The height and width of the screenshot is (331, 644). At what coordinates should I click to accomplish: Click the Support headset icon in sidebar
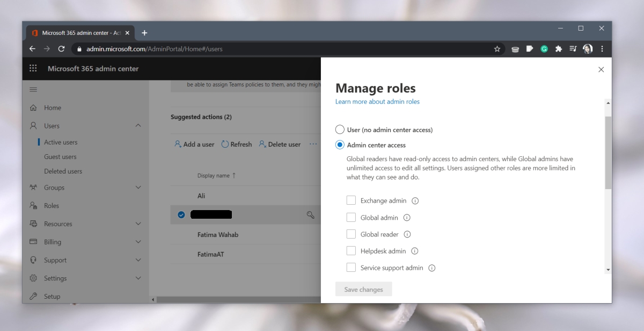tap(33, 260)
